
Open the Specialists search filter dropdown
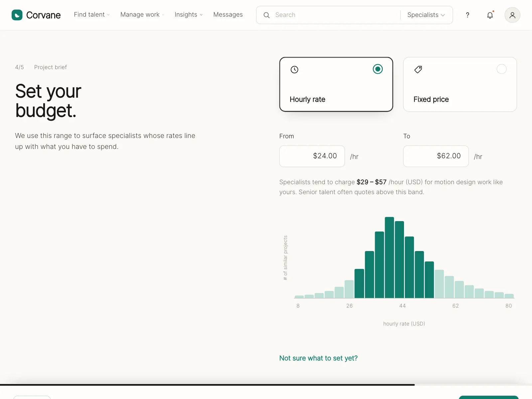tap(426, 15)
